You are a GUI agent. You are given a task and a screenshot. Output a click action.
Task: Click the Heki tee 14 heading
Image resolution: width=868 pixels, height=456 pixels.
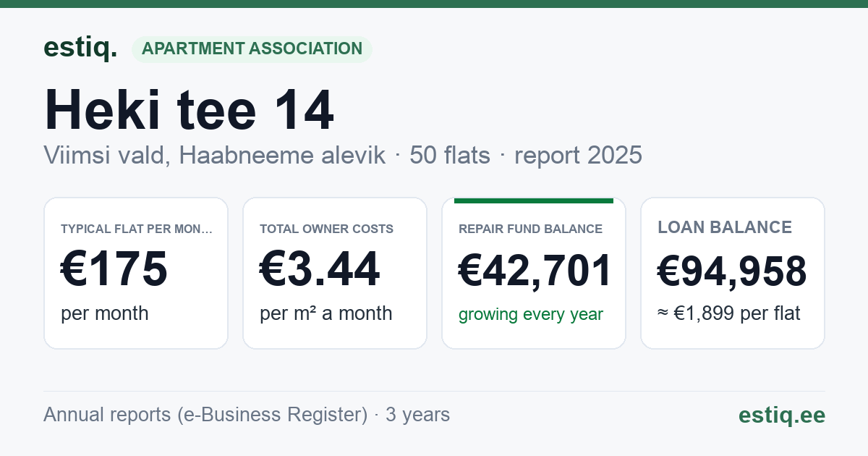189,110
